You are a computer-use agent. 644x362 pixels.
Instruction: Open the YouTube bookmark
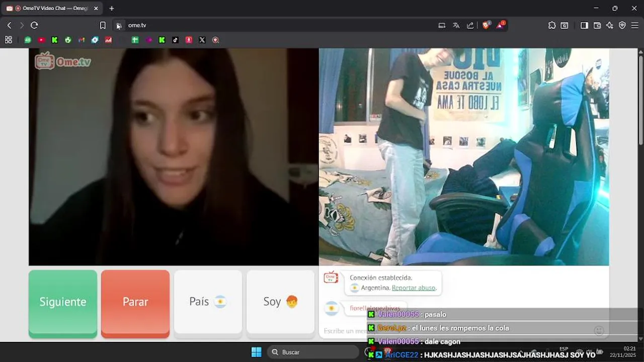coord(41,40)
